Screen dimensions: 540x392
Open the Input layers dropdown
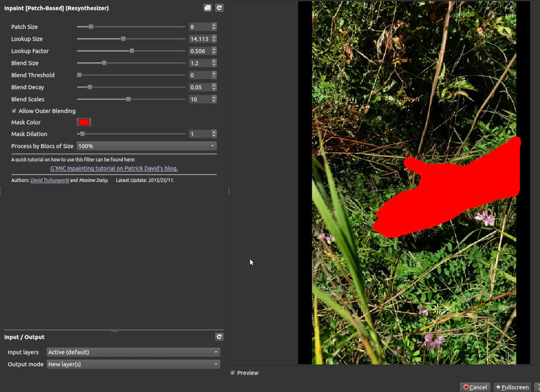(133, 352)
